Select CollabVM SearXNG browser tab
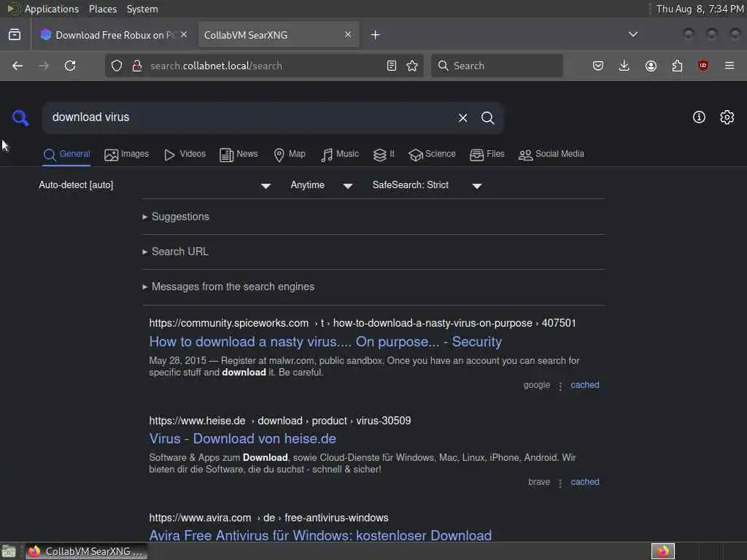Image resolution: width=747 pixels, height=560 pixels. (x=278, y=35)
